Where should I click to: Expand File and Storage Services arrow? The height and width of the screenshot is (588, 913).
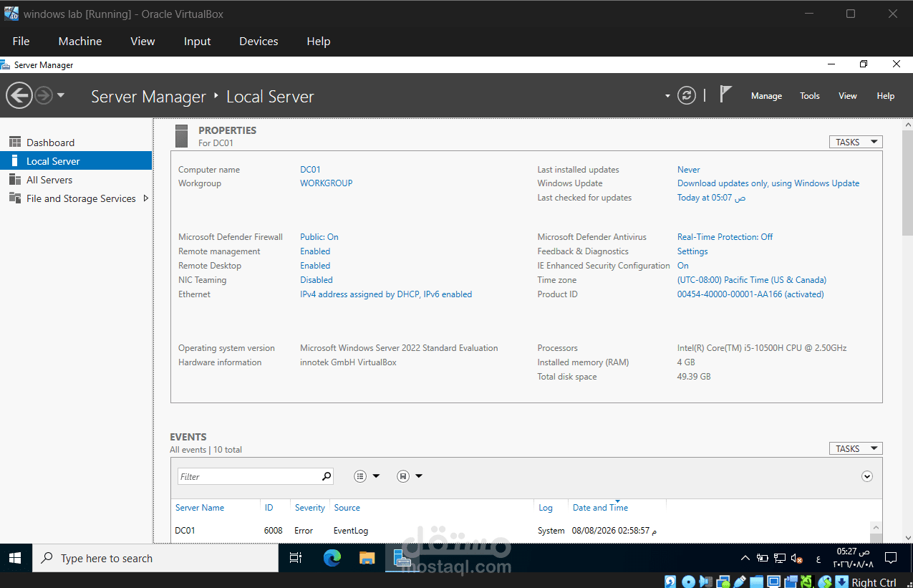pyautogui.click(x=146, y=198)
